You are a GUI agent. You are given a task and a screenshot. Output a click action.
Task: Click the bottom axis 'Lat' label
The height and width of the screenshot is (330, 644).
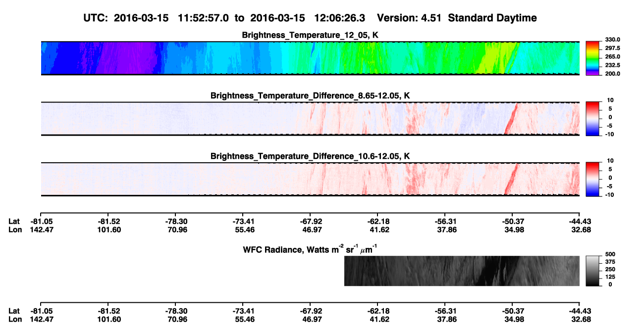[x=14, y=311]
